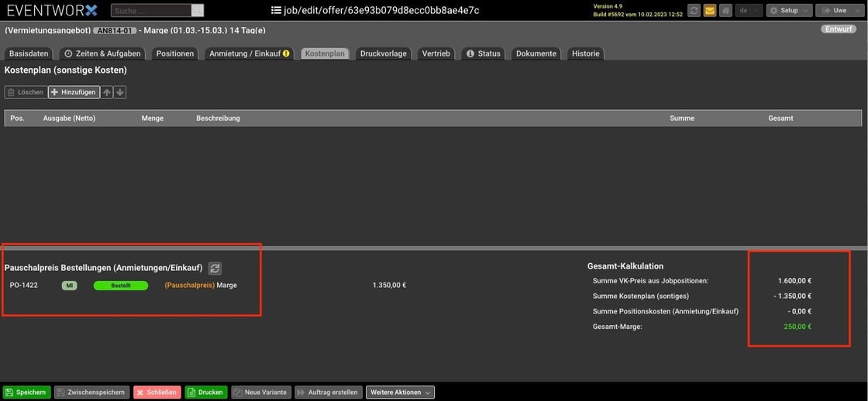Click the home icon in header
Image resolution: width=868 pixels, height=401 pixels.
tap(725, 10)
